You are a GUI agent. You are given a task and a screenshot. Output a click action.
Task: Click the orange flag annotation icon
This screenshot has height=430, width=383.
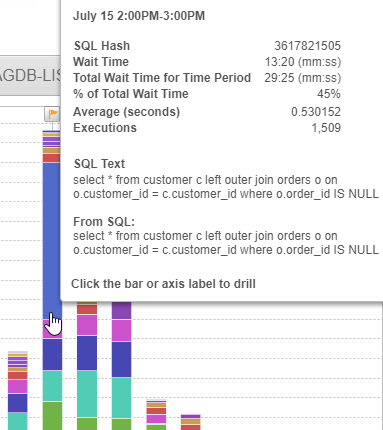(52, 114)
